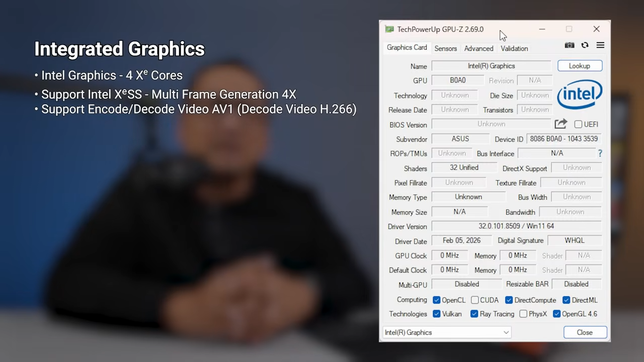Viewport: 644px width, 362px height.
Task: Open the Intel(R) Graphics GPU selector dropdown
Action: pos(447,332)
